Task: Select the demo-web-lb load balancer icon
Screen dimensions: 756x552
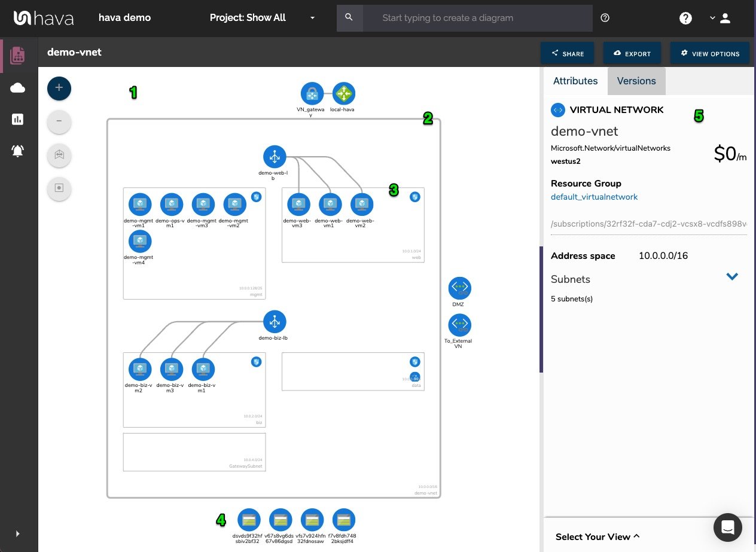Action: (x=274, y=157)
